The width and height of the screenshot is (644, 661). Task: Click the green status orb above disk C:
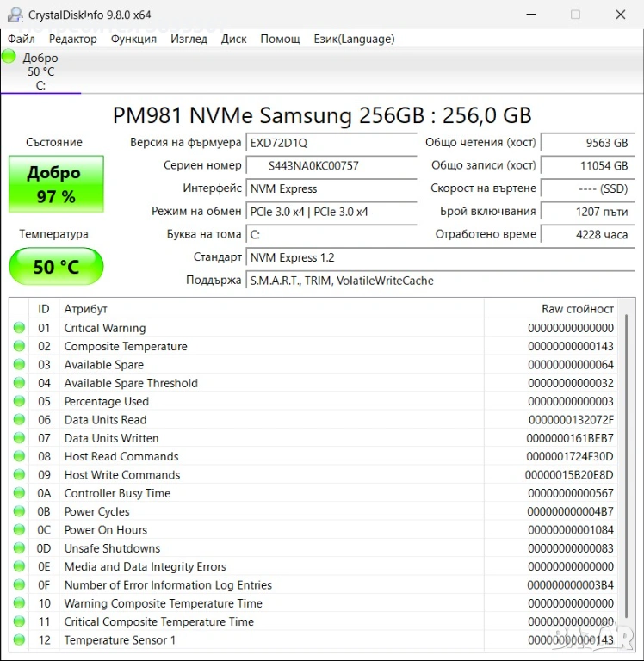pyautogui.click(x=9, y=57)
